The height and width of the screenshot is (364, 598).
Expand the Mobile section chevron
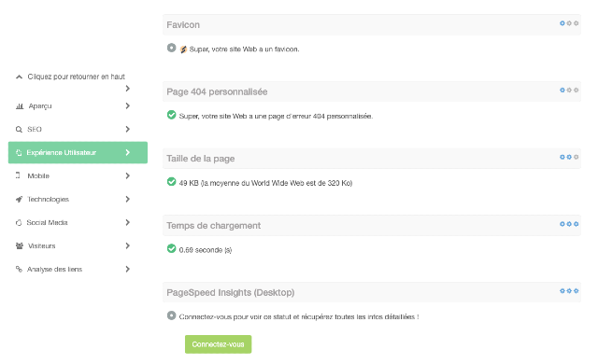[128, 175]
